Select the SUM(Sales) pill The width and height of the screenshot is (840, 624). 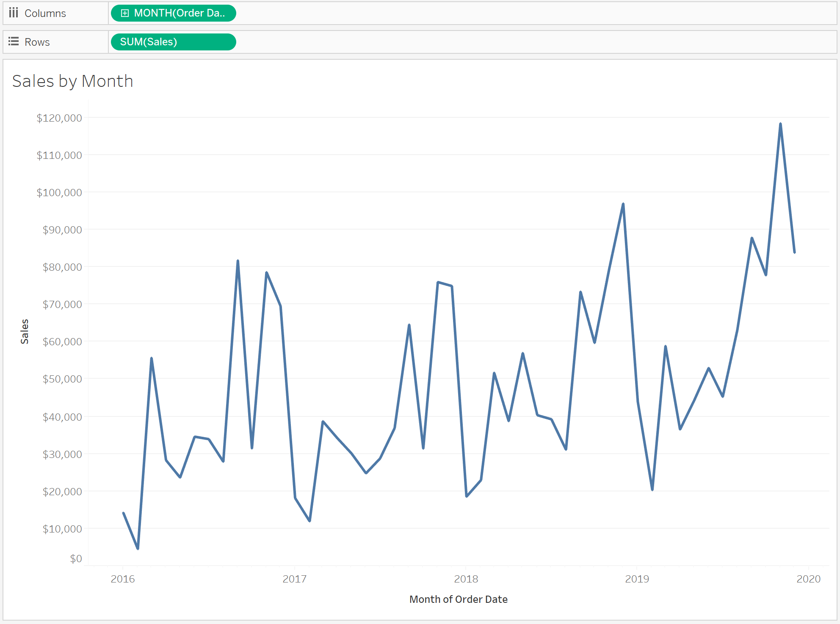click(174, 42)
